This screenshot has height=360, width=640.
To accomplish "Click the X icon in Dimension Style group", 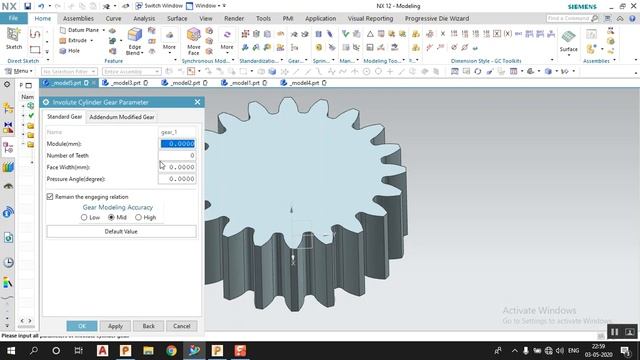I will point(443,34).
